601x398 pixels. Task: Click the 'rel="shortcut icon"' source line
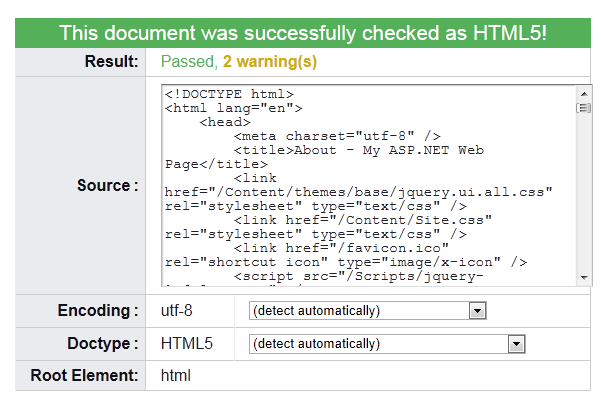pyautogui.click(x=346, y=262)
